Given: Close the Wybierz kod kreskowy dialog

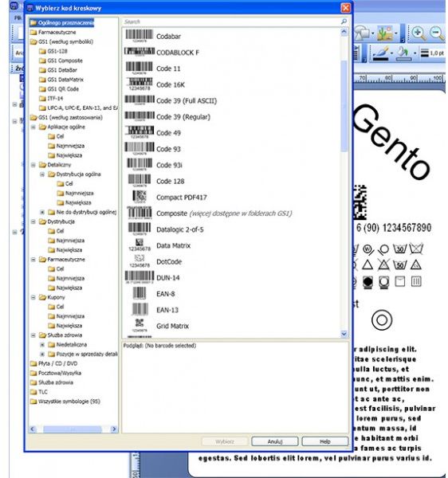Looking at the screenshot, I should tap(345, 8).
